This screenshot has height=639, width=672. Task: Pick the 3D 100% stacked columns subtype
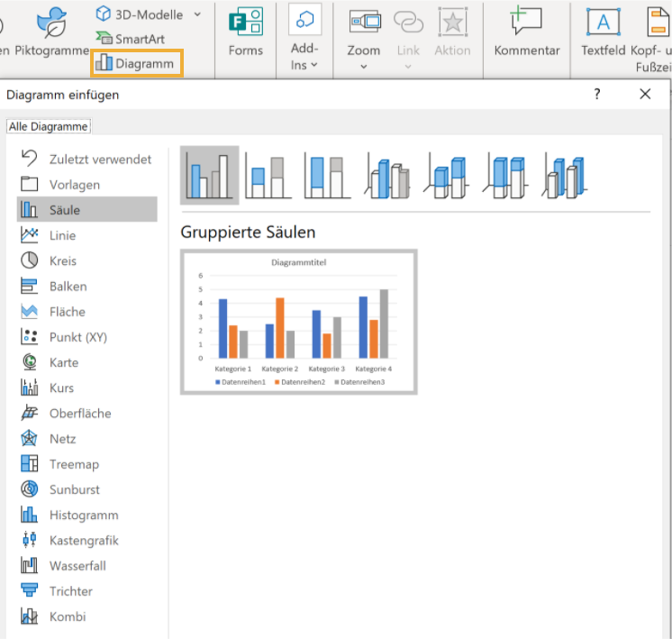click(x=505, y=177)
